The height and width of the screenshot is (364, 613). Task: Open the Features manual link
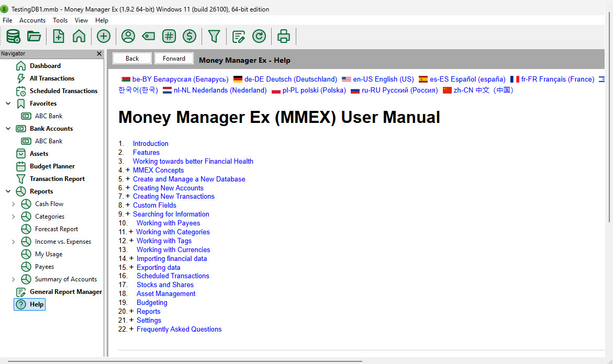tap(146, 152)
